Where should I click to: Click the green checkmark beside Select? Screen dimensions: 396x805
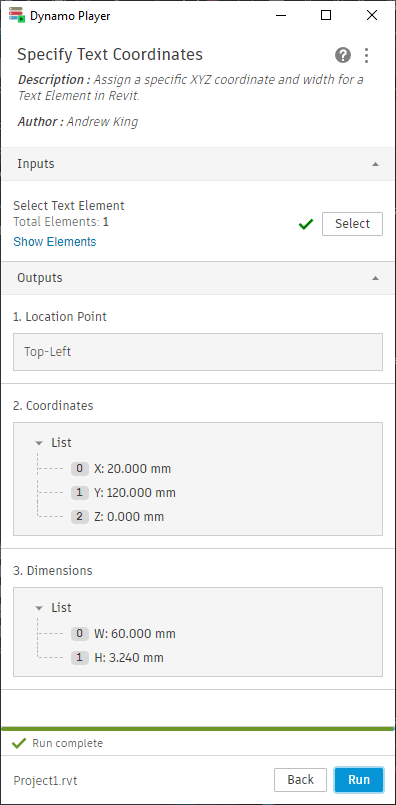(306, 224)
